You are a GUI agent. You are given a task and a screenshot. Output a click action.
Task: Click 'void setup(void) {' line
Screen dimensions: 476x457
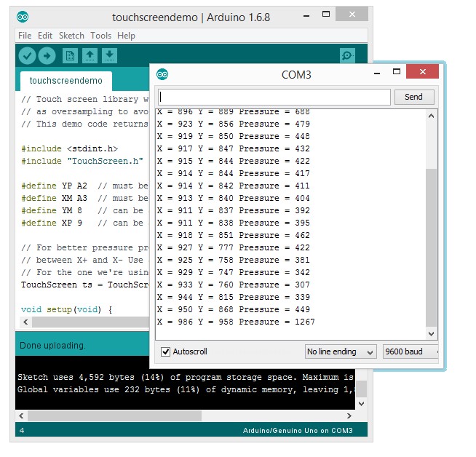(67, 309)
